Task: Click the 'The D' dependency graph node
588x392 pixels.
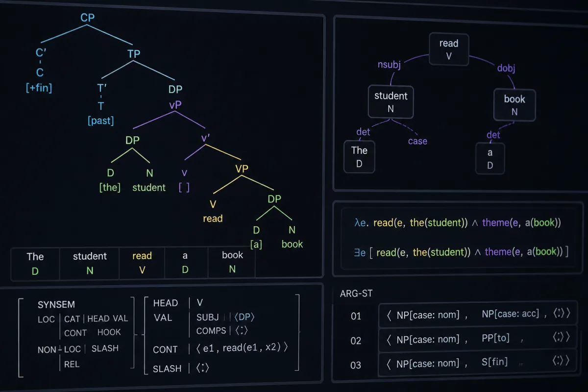Action: 359,157
